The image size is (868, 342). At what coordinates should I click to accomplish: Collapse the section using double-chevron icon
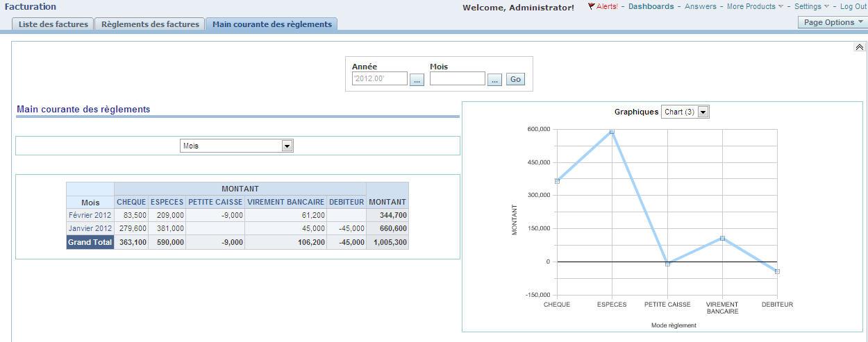pos(859,47)
